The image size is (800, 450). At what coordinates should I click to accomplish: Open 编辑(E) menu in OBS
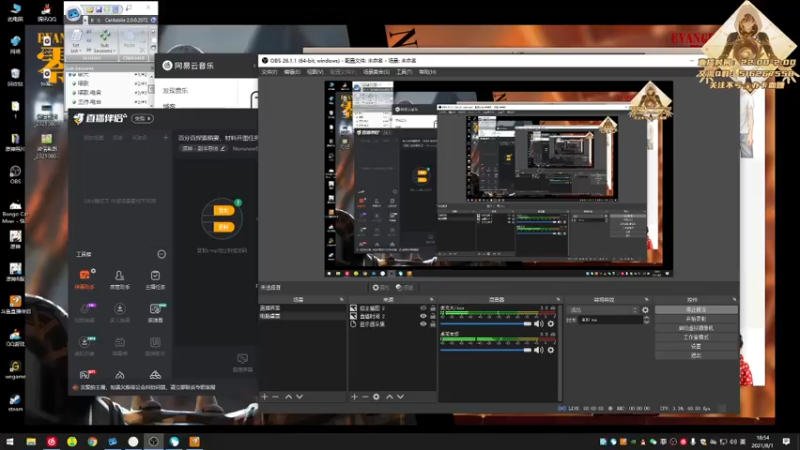pos(292,72)
